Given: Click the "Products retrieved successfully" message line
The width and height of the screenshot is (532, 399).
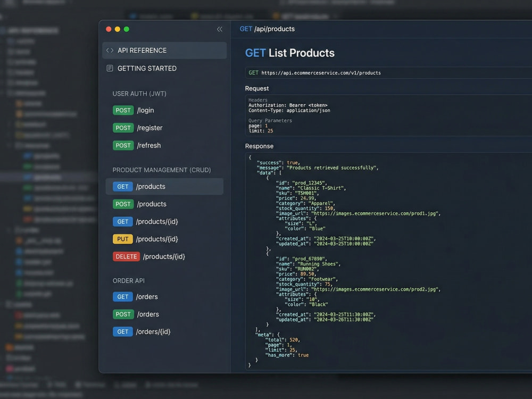Looking at the screenshot, I should point(318,168).
